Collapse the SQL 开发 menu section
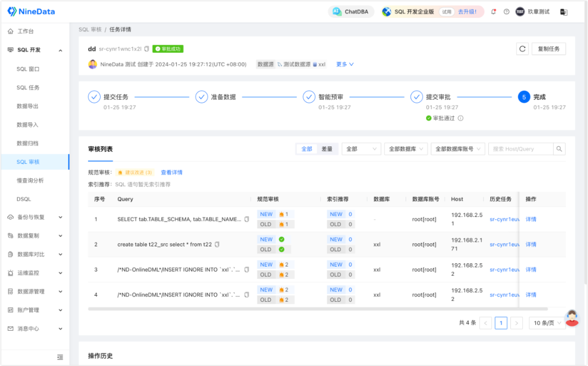 pos(60,50)
